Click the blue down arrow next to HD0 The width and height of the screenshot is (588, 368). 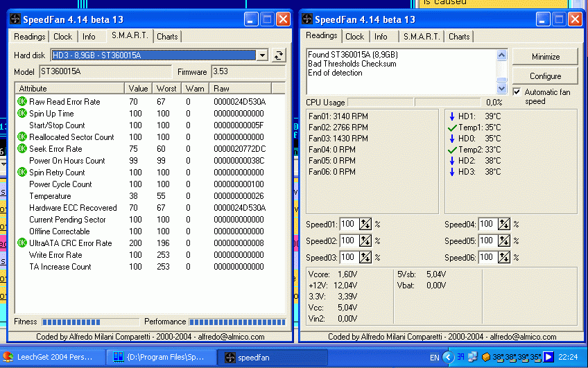pyautogui.click(x=452, y=139)
